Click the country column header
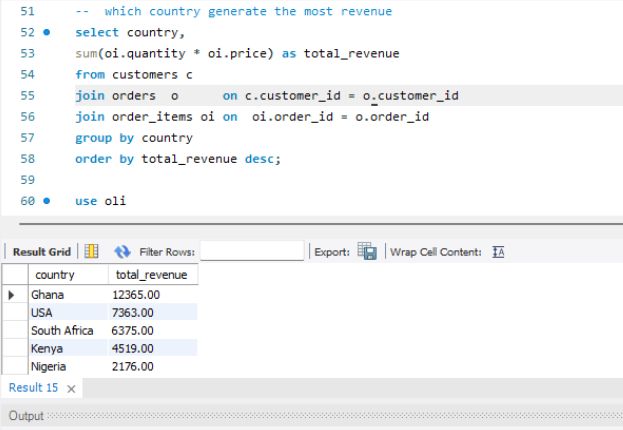Screen dimensions: 623x430 point(68,275)
